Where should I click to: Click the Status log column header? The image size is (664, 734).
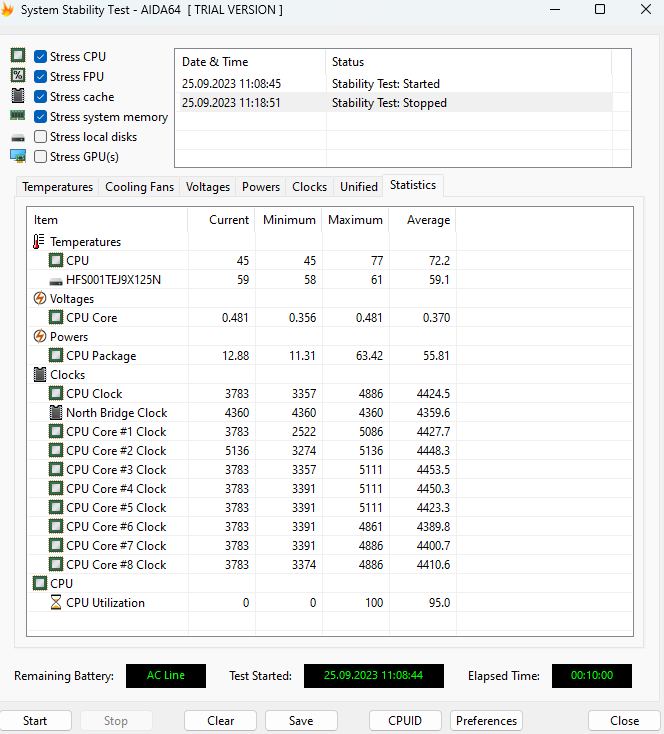tap(468, 62)
